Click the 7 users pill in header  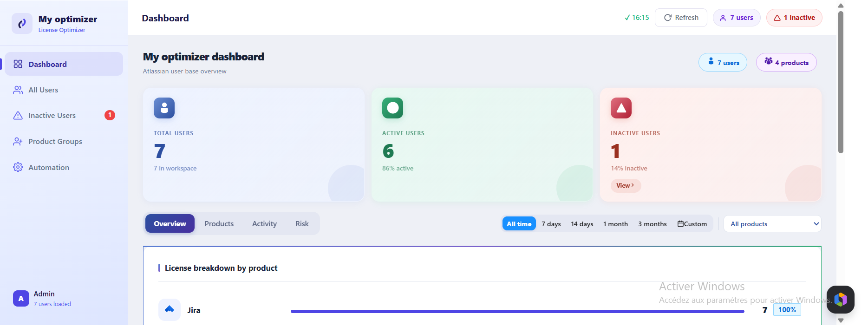[737, 18]
